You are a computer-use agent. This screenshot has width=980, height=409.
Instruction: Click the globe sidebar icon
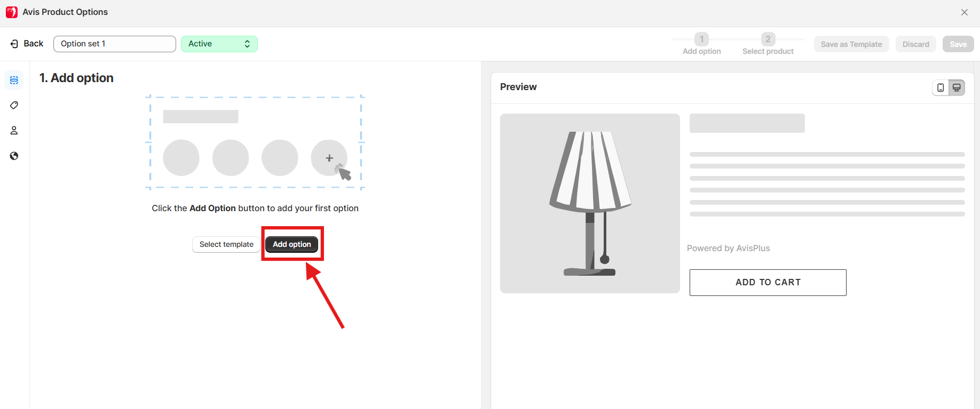click(x=14, y=156)
